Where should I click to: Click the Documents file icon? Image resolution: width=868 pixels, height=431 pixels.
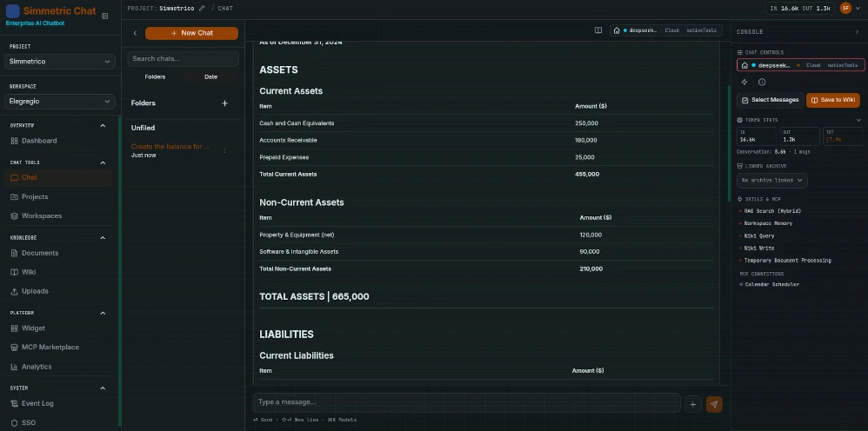(15, 253)
